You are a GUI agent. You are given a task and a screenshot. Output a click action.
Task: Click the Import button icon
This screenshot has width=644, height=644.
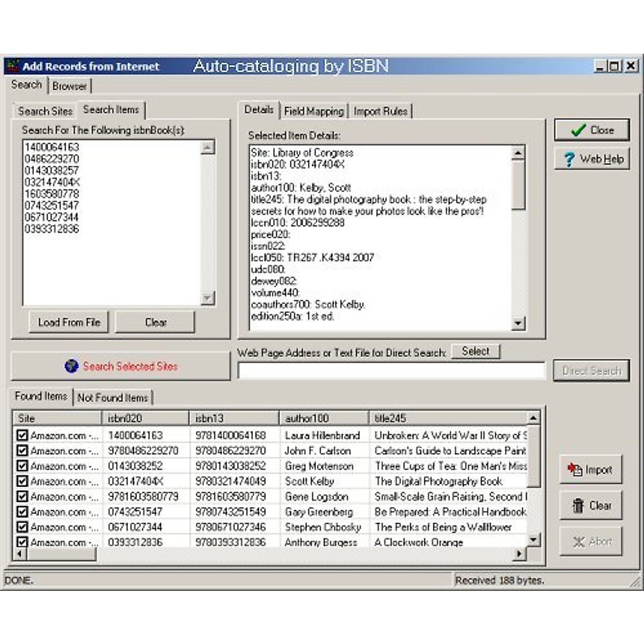coord(574,470)
